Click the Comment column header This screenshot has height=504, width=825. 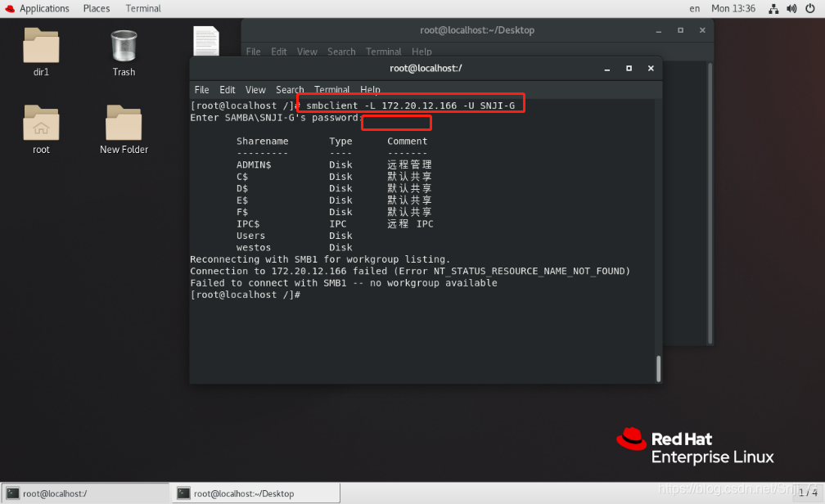pyautogui.click(x=408, y=141)
